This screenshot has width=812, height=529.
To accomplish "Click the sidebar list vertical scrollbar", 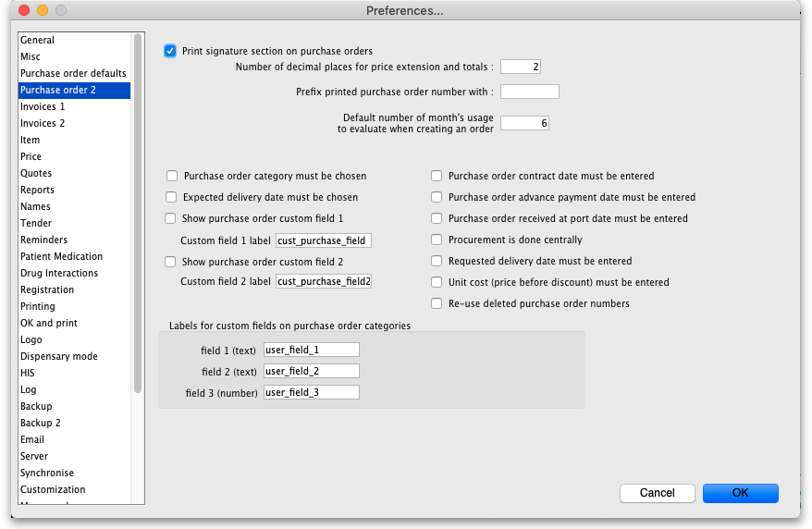I will point(138,213).
